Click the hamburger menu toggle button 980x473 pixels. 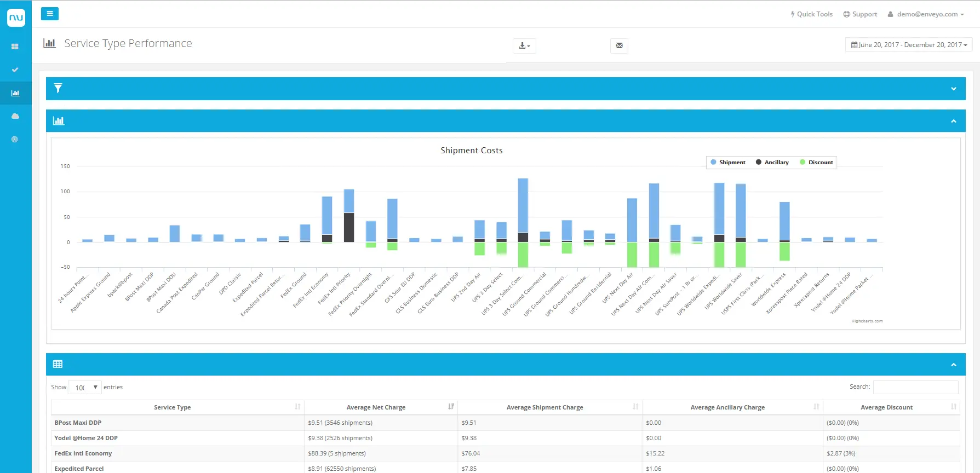[x=49, y=14]
